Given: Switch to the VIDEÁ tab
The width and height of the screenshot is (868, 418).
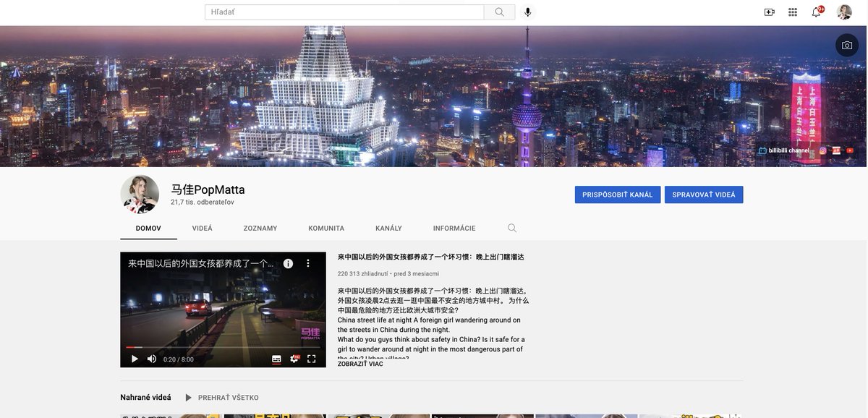Looking at the screenshot, I should point(203,229).
